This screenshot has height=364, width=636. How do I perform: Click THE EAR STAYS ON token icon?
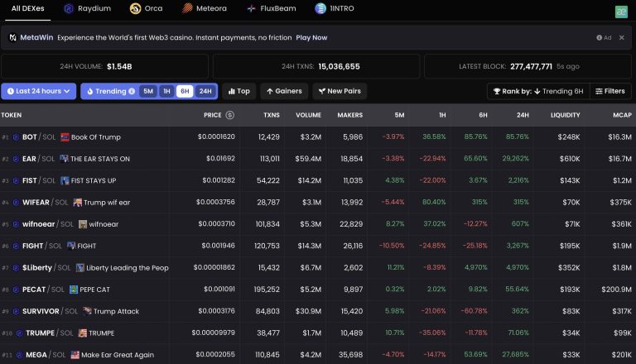(x=64, y=159)
